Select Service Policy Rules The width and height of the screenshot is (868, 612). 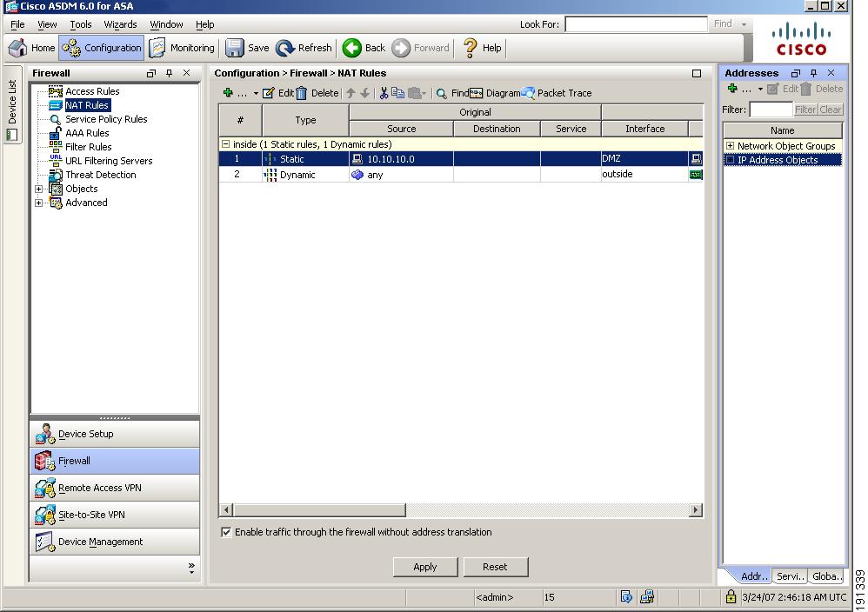[x=106, y=119]
